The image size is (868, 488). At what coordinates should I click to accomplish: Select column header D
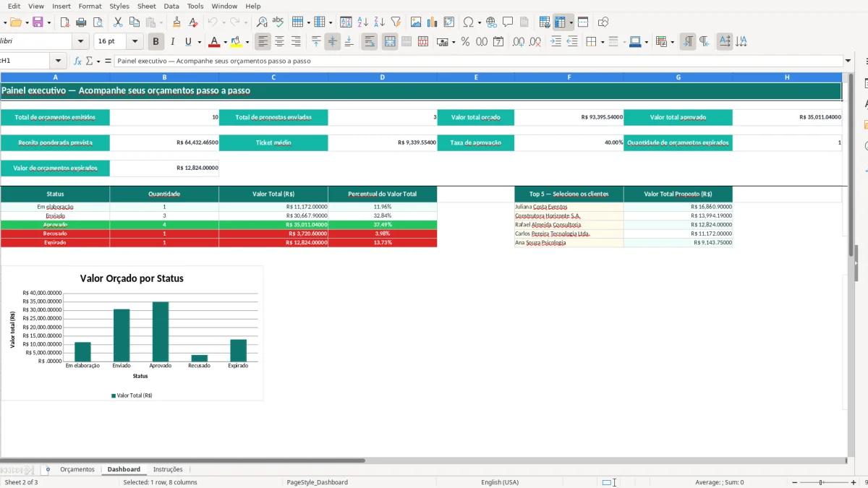382,77
